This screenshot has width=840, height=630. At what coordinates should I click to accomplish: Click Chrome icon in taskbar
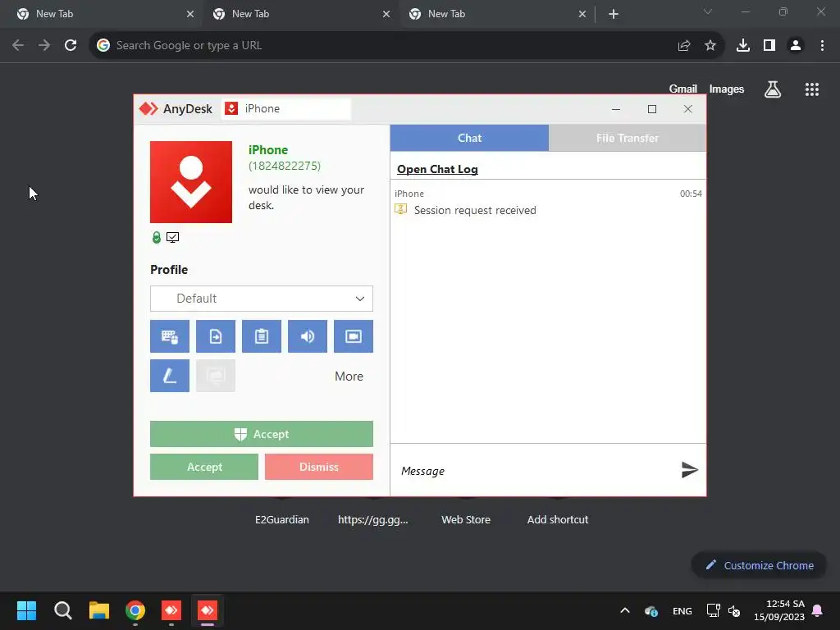point(135,610)
